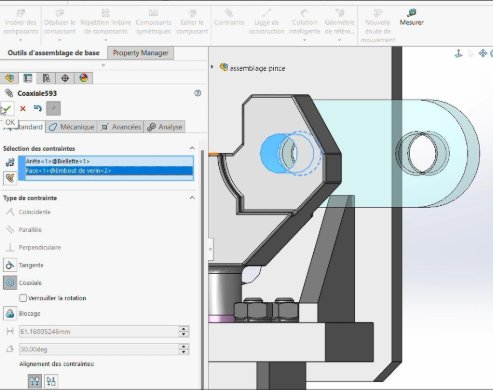Open the Mécanique mates tab
This screenshot has width=493, height=390.
click(71, 127)
